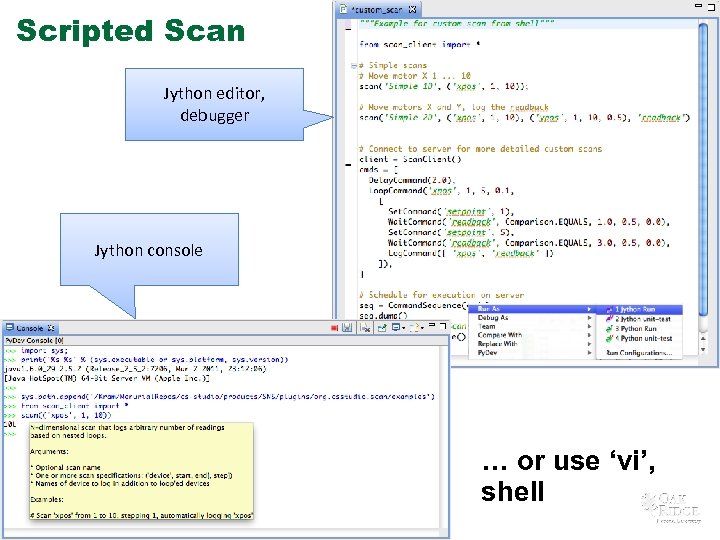Click the 'seq.dump()' line in the editor
This screenshot has width=720, height=540.
click(x=383, y=316)
